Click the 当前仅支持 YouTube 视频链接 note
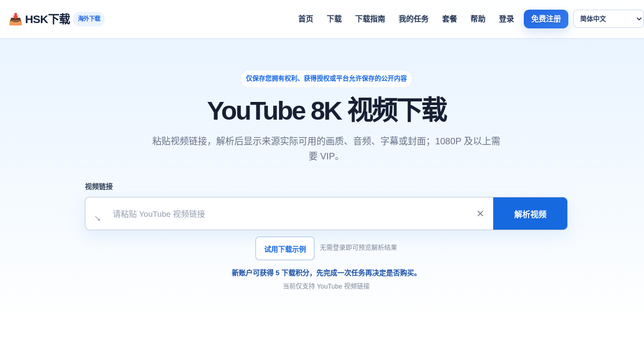The image size is (644, 338). pyautogui.click(x=326, y=286)
